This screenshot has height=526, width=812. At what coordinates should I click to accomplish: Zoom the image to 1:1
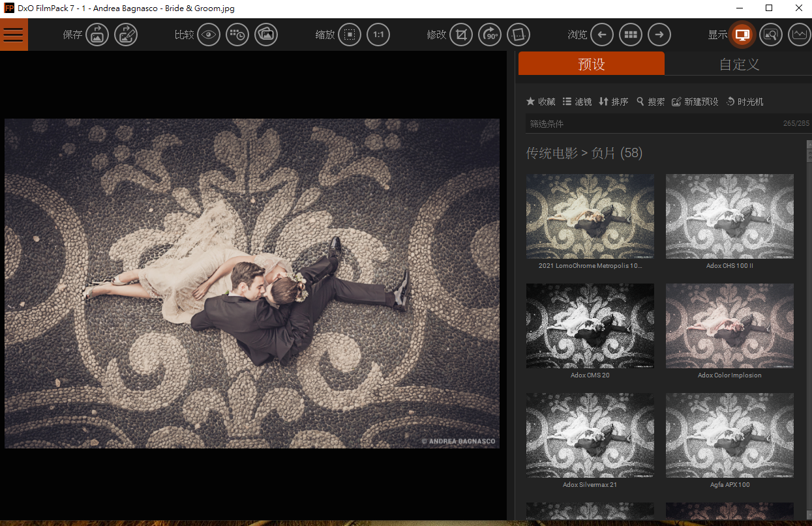[x=378, y=35]
